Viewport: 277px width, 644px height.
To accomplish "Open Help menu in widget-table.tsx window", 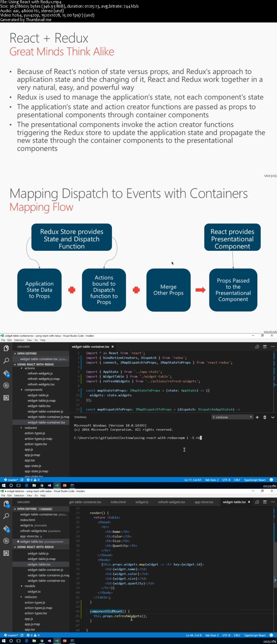I will click(43, 495).
